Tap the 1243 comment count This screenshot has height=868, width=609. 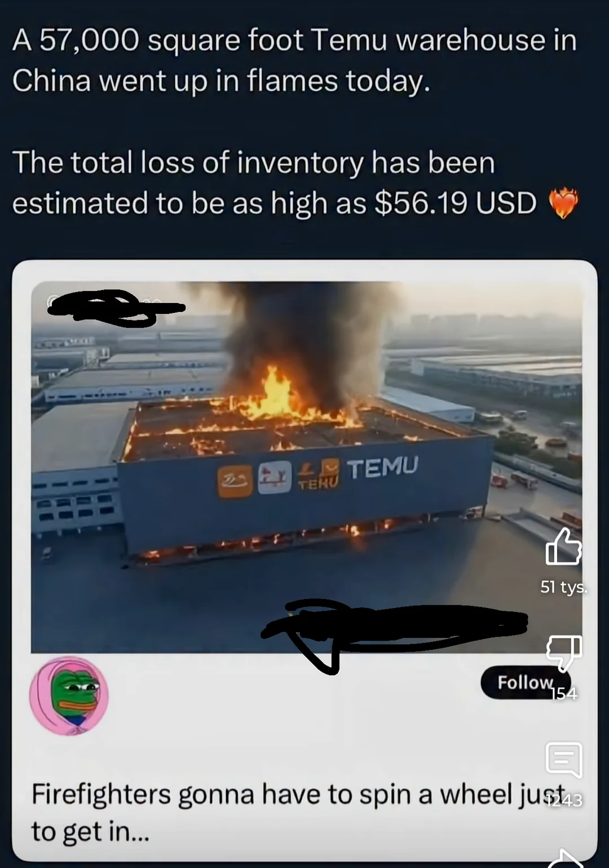pos(564,800)
